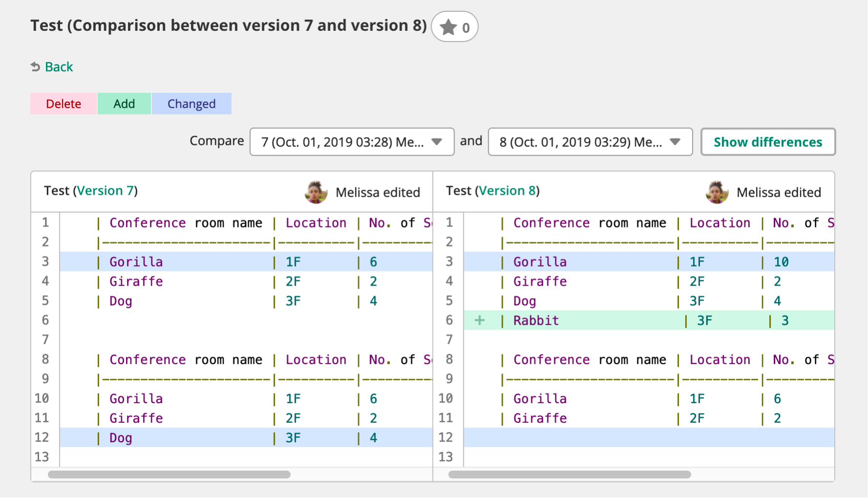Click the star favorite icon
The width and height of the screenshot is (868, 498).
(x=448, y=27)
